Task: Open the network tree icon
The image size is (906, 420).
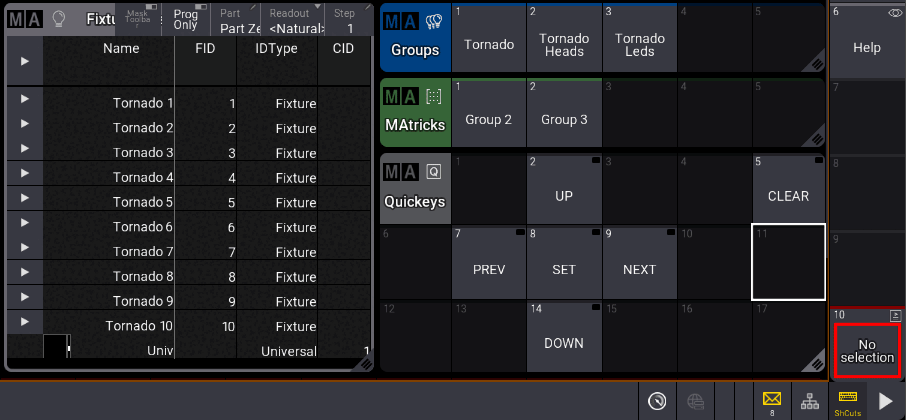Action: click(x=810, y=401)
